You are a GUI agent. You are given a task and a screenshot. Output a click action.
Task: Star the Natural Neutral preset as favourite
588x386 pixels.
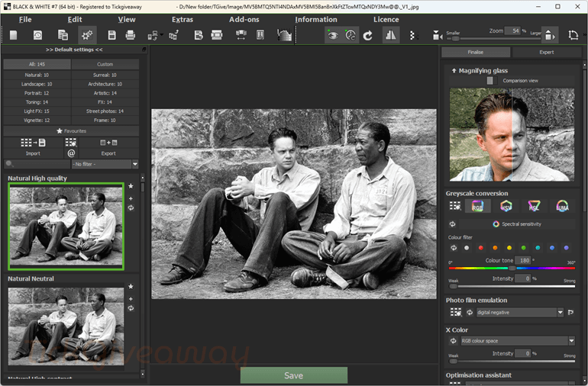131,286
